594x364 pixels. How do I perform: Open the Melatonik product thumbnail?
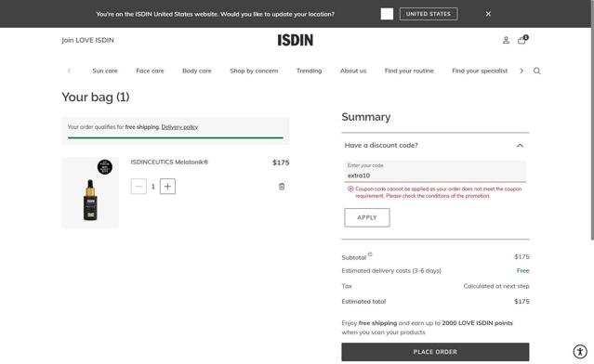[90, 192]
